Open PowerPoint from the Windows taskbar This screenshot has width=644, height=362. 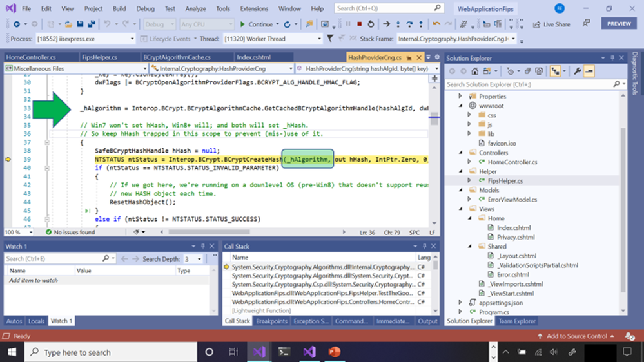point(334,352)
